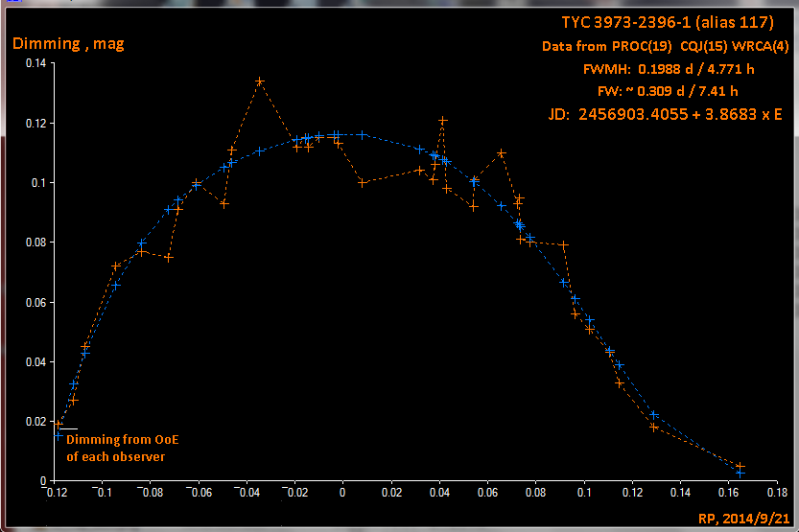The image size is (799, 532).
Task: Select the TYC 3973-2396-1 chart title
Action: tap(668, 22)
